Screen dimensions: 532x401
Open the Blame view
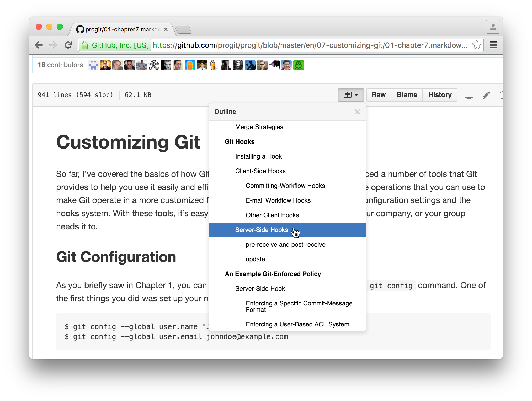407,95
